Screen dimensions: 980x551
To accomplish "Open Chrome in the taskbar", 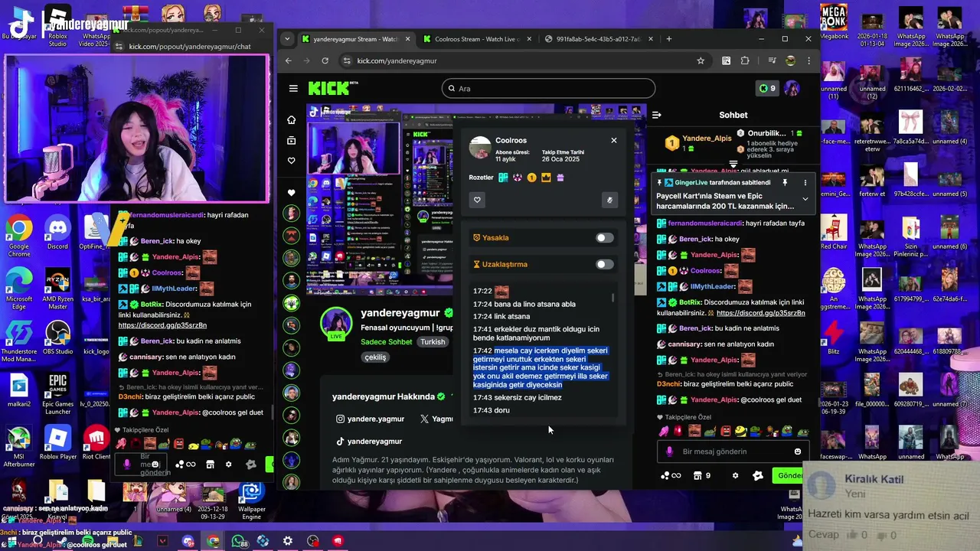I will 213,541.
